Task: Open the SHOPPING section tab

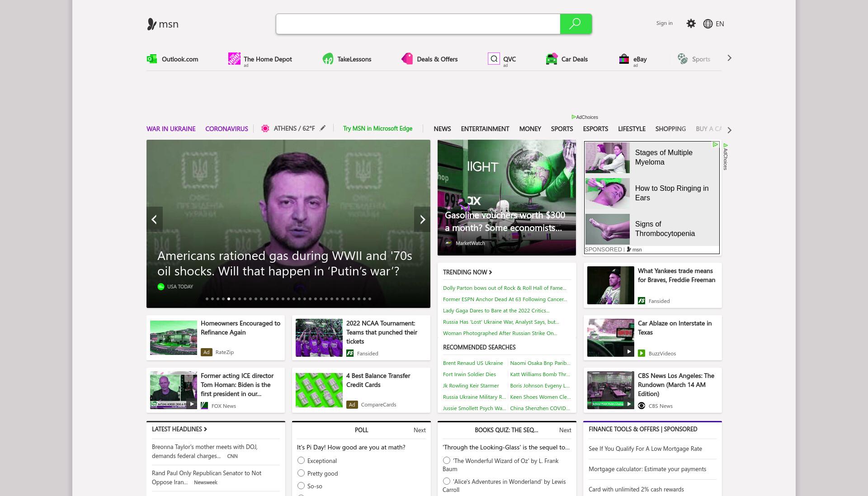Action: click(x=670, y=128)
